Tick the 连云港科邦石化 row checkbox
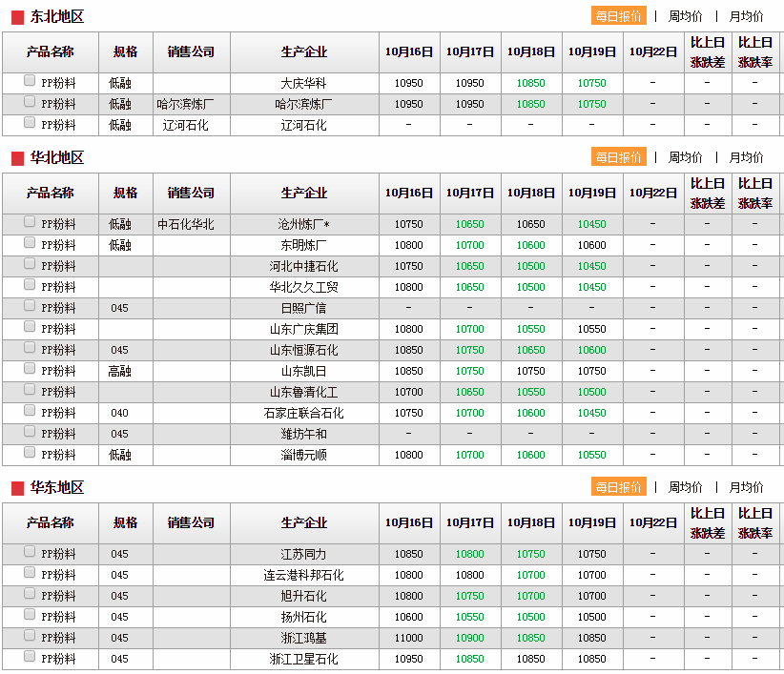 click(30, 572)
